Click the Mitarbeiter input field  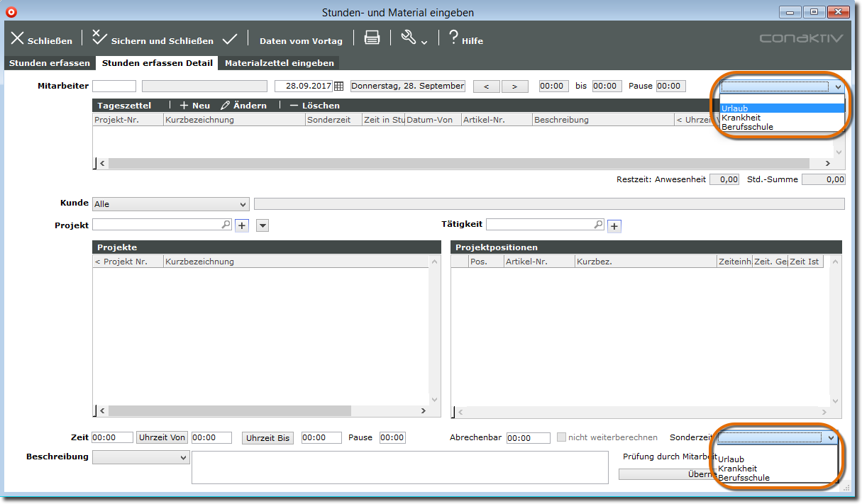114,86
